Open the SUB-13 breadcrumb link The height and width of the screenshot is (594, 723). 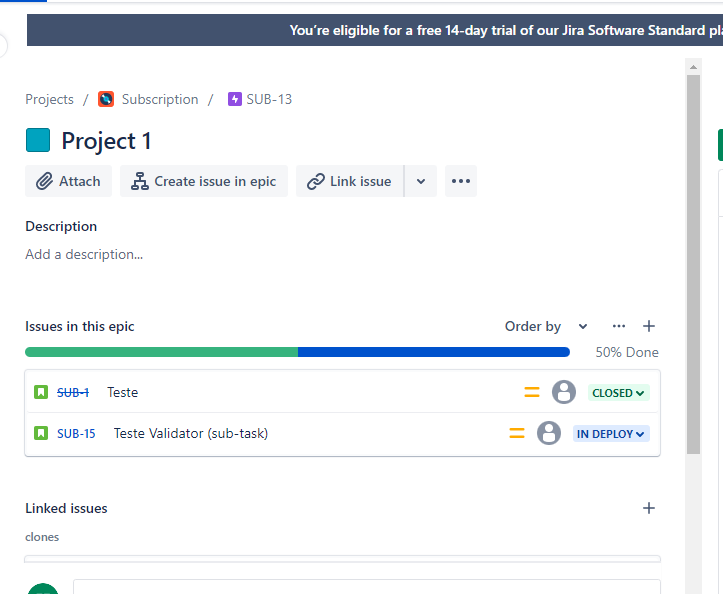269,99
